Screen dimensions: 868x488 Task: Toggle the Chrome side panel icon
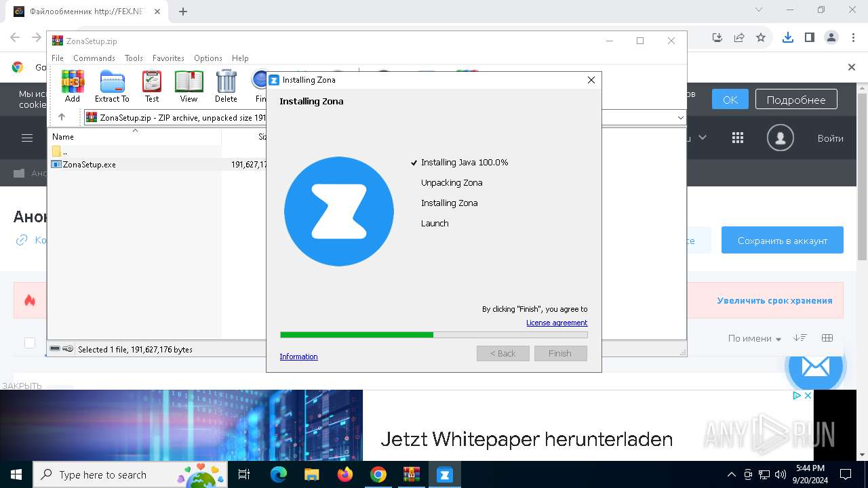tap(809, 37)
